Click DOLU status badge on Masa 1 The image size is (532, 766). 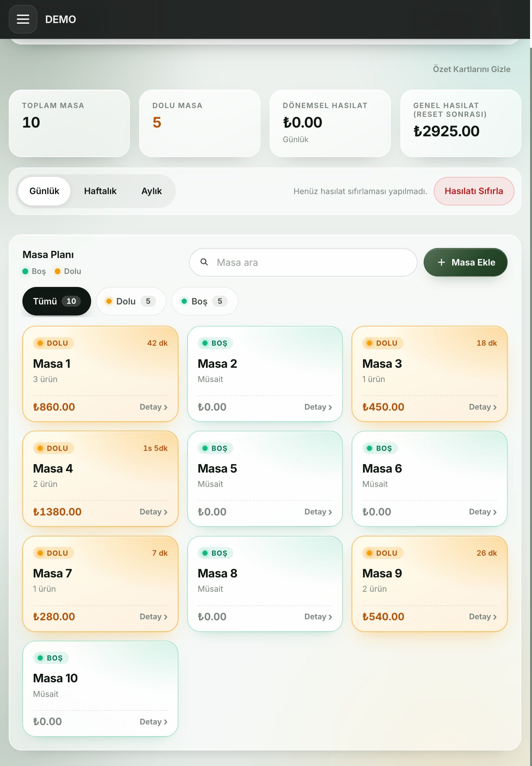pos(53,343)
